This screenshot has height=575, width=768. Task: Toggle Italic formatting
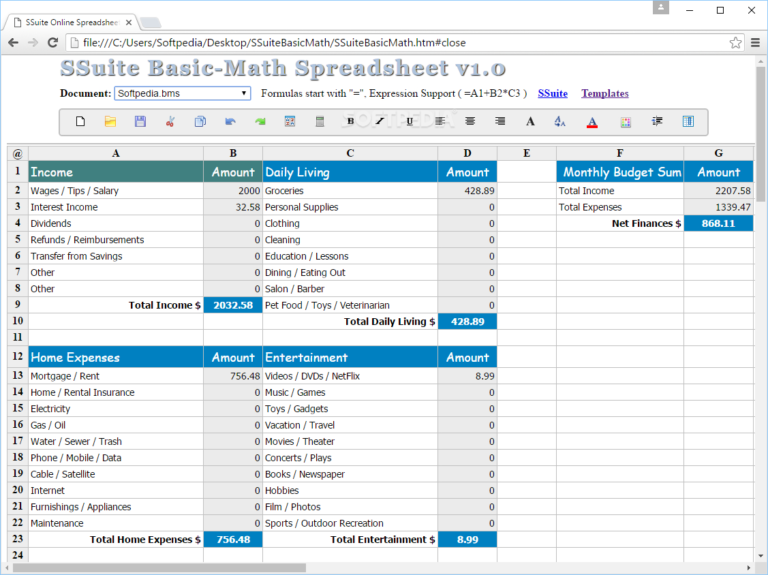click(380, 121)
